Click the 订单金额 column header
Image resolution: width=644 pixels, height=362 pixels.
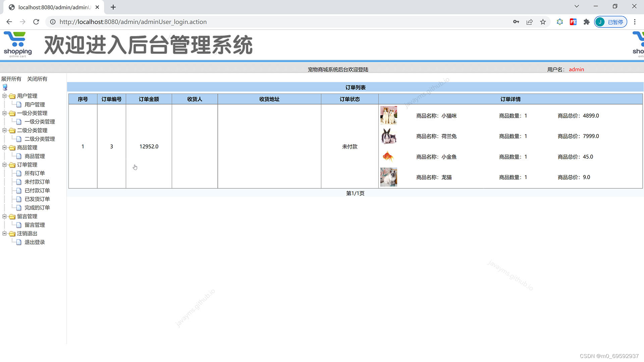pos(149,99)
